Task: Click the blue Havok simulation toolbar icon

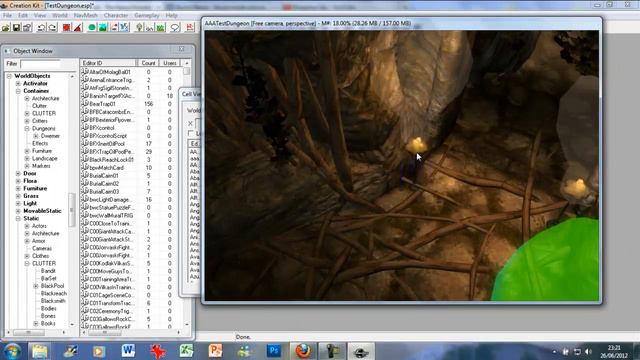Action: (124, 27)
